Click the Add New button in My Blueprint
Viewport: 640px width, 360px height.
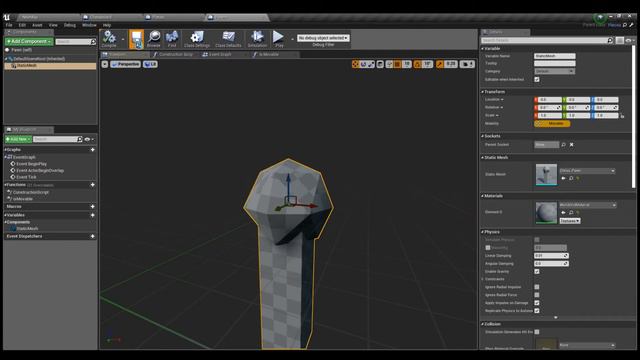pos(18,139)
